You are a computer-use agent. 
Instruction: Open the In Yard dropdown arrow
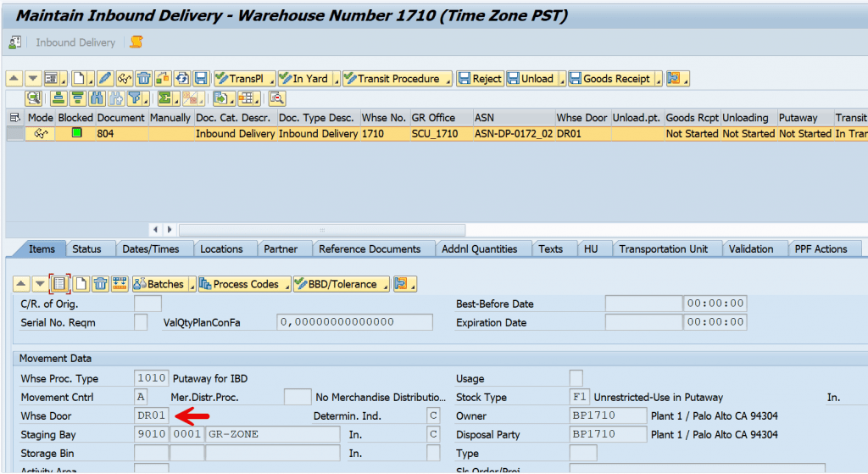[336, 81]
